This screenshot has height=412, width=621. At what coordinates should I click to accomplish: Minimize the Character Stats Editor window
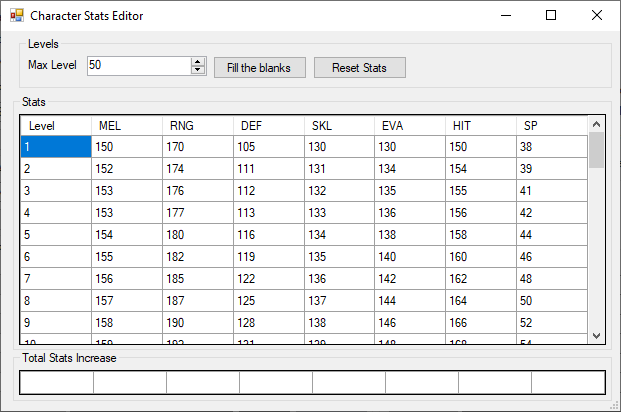click(x=506, y=15)
